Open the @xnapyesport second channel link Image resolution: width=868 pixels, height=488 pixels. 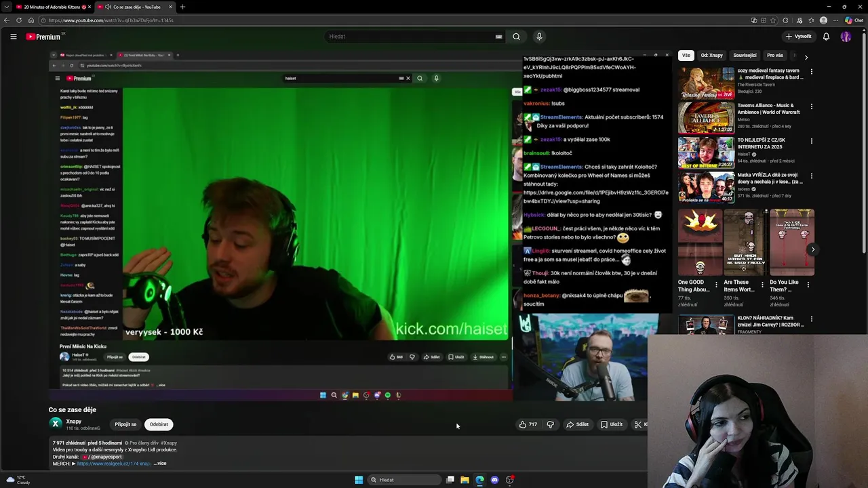pos(103,457)
